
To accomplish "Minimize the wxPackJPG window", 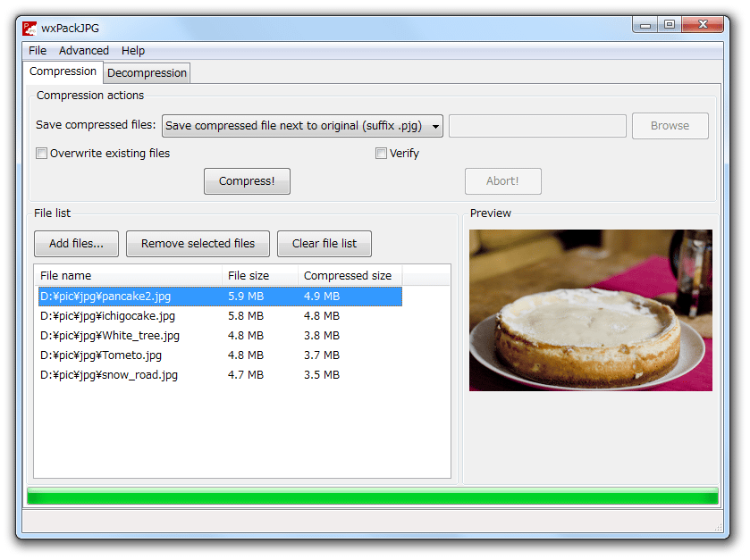I will tap(645, 24).
